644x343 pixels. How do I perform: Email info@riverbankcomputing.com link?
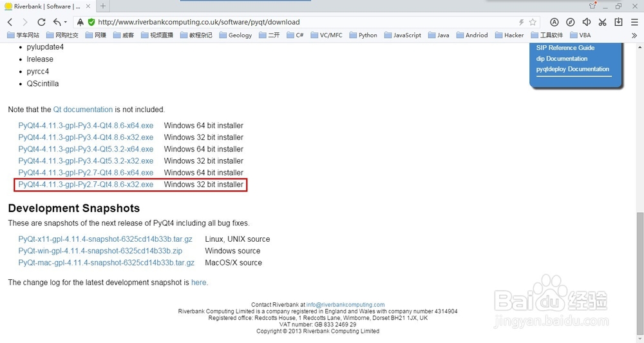click(345, 305)
